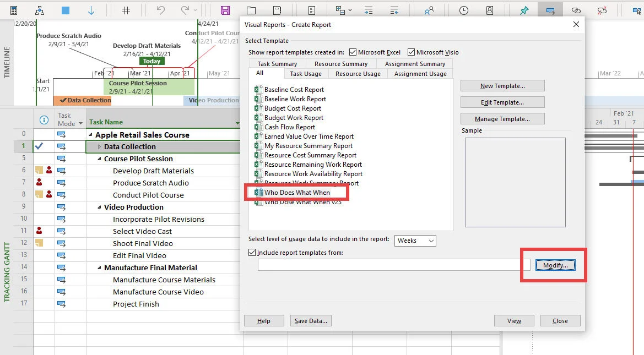
Task: Click the green pushpin icon
Action: coord(524,10)
